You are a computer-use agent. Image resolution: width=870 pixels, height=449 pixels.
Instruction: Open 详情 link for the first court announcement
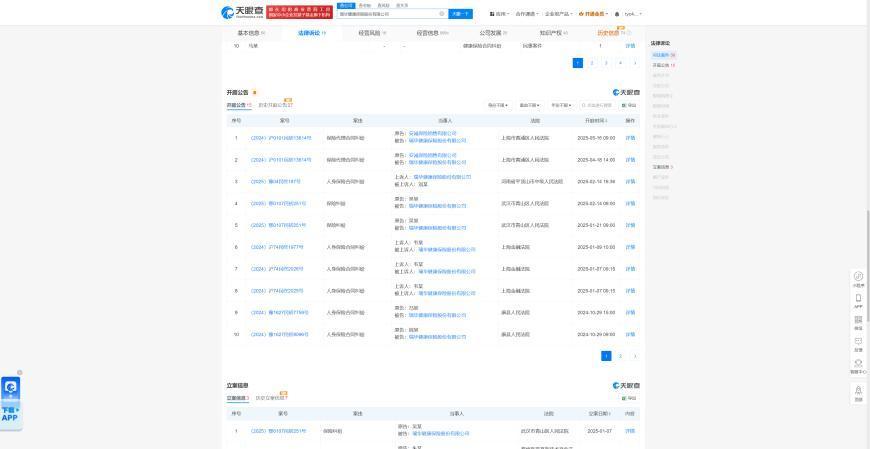click(x=630, y=138)
